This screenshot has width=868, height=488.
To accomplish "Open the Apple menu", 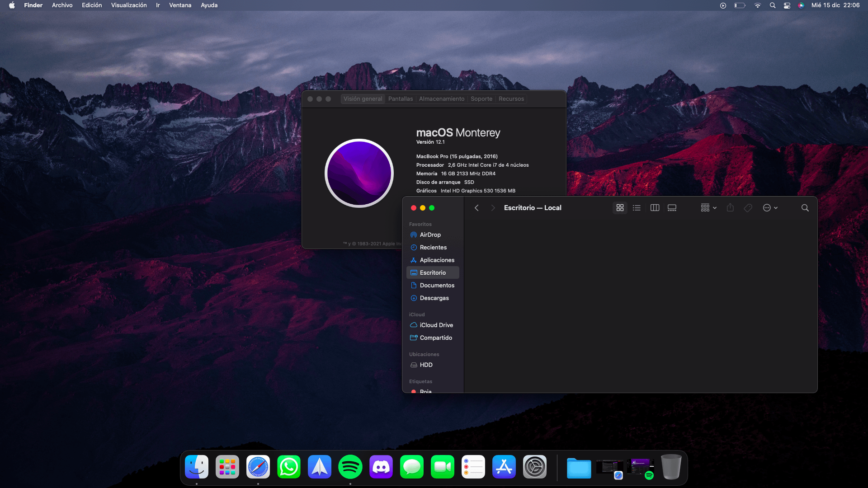I will 12,5.
